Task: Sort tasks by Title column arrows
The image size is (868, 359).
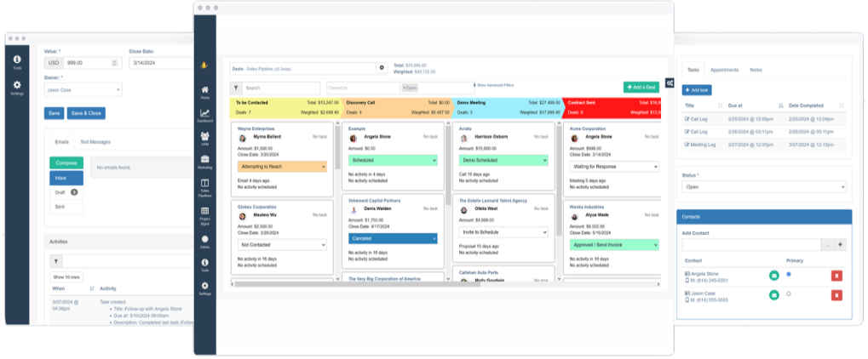Action: (720, 105)
